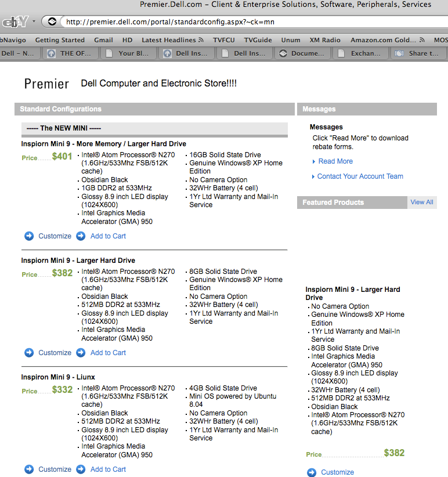Click '16GB Solid State Drive' spec text
This screenshot has width=448, height=477.
click(x=225, y=155)
